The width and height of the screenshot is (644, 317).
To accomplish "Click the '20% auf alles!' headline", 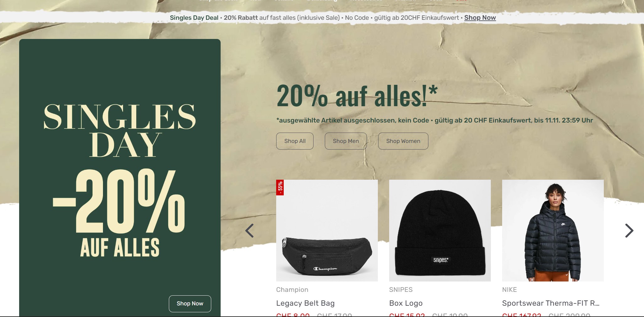I will [x=357, y=96].
